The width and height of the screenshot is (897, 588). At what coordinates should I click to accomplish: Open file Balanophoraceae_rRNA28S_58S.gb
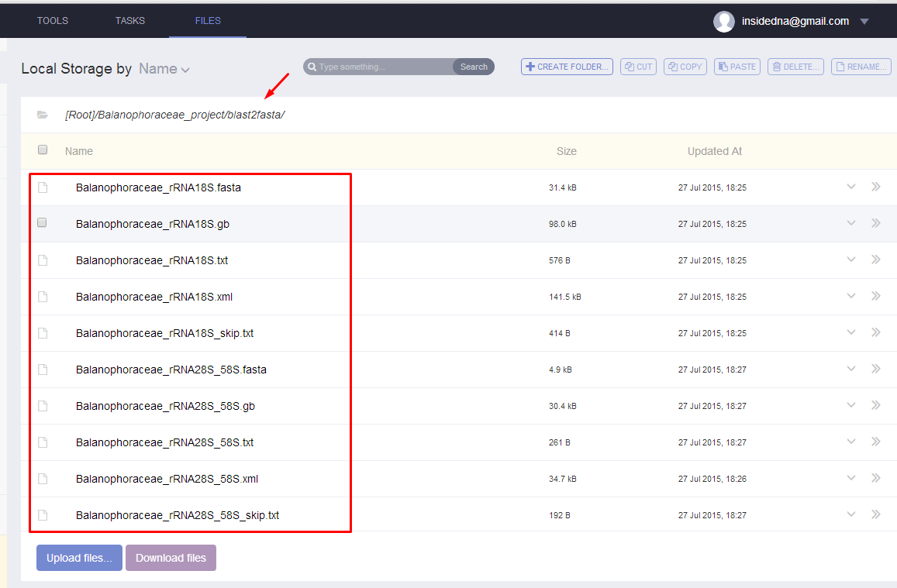point(165,406)
